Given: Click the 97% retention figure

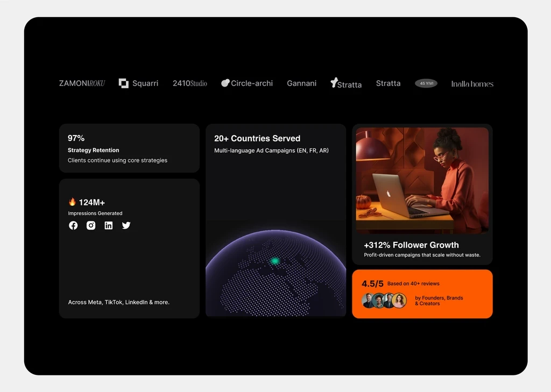Looking at the screenshot, I should click(x=76, y=138).
